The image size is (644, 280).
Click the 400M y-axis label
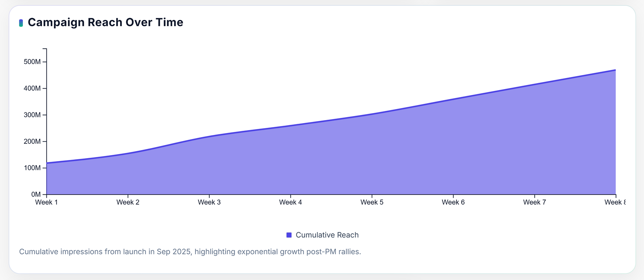point(32,88)
